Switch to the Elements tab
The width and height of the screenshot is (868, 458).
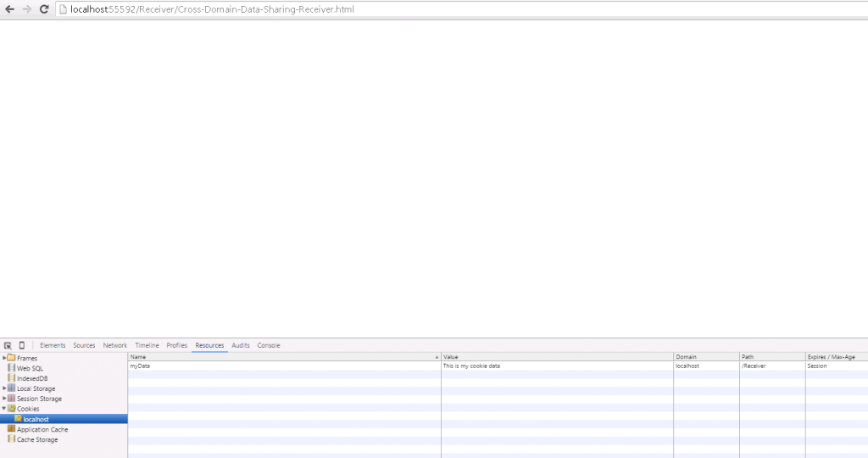[x=53, y=345]
